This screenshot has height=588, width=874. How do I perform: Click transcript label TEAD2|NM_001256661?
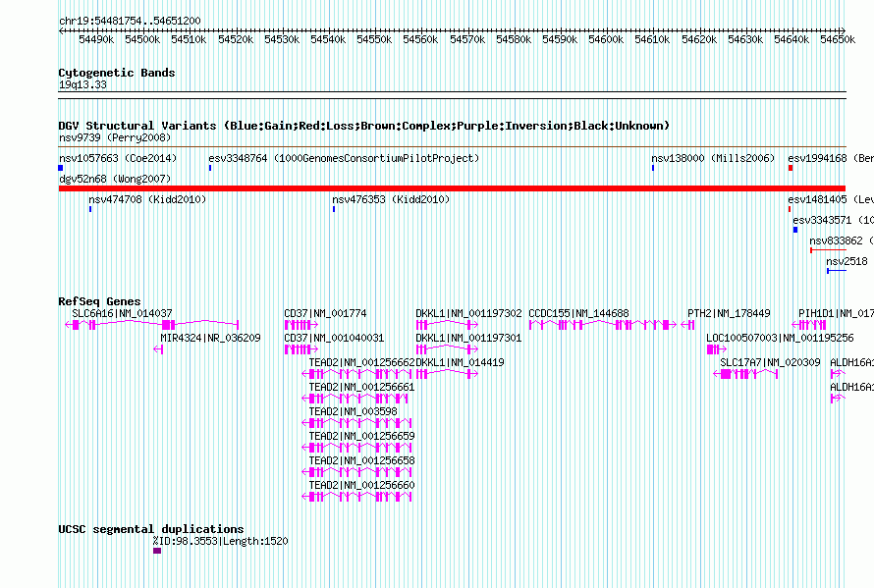(x=361, y=387)
